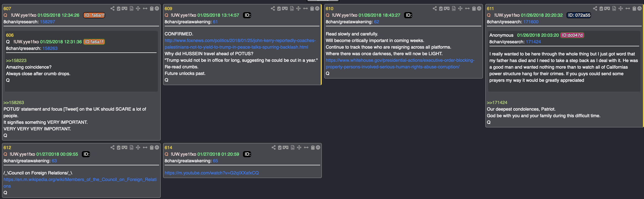Click post number 610 heading
The width and height of the screenshot is (644, 199).
click(330, 9)
